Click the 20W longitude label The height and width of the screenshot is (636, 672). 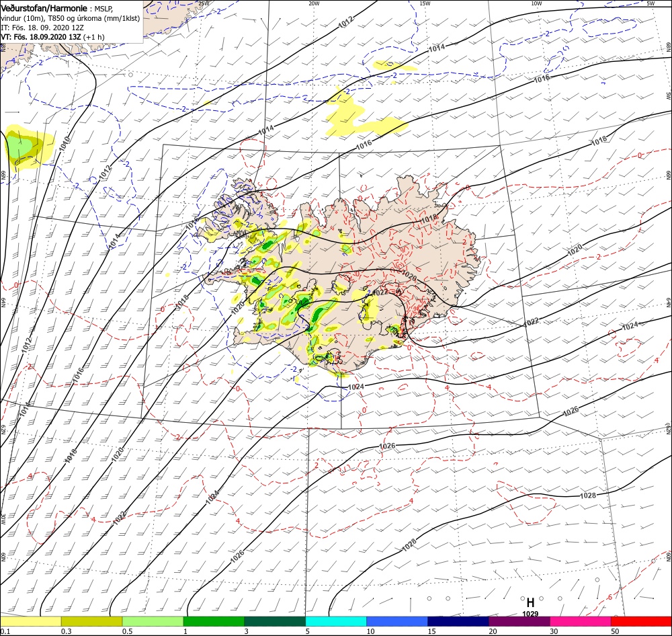pos(314,3)
